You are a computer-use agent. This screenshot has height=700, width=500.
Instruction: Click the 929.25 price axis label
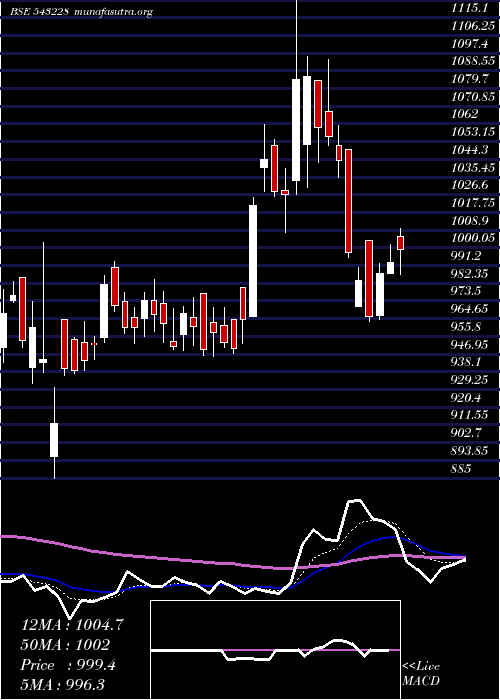(469, 379)
